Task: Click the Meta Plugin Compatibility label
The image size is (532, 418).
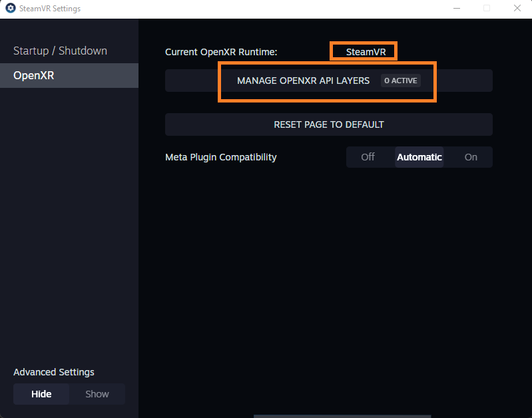Action: [221, 157]
